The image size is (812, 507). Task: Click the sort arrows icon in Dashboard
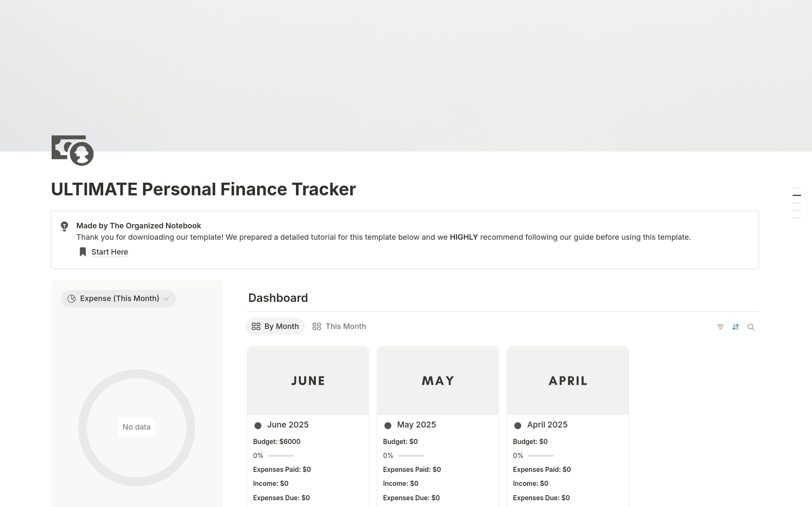tap(735, 327)
